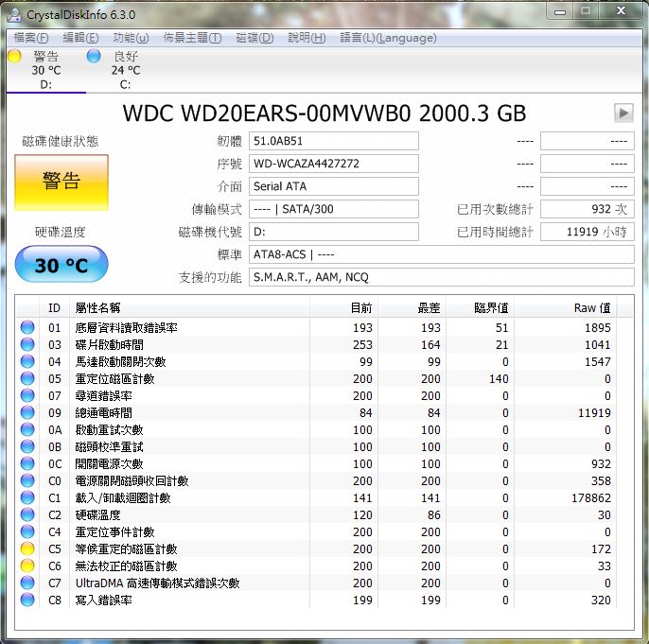The image size is (649, 644).
Task: Click the ID column header
Action: [54, 308]
